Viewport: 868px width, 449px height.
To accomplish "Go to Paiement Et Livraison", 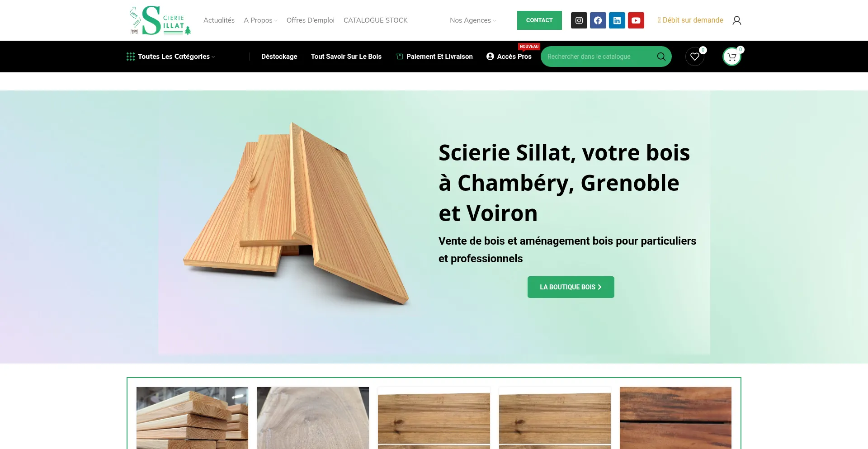I will (434, 57).
